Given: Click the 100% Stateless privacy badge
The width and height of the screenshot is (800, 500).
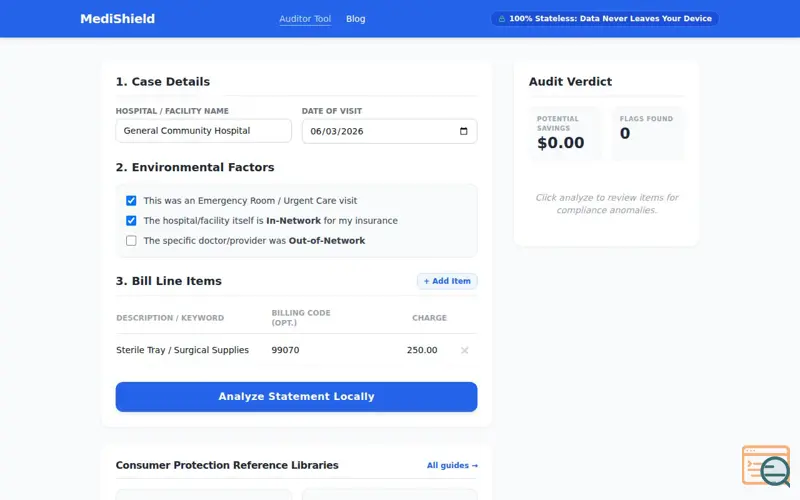Looking at the screenshot, I should tap(605, 19).
